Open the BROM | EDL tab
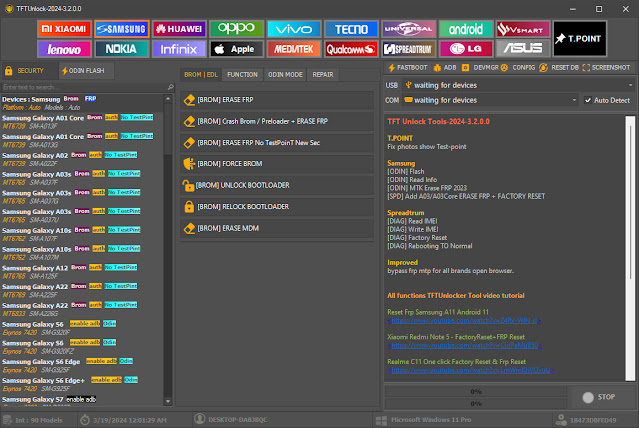Image resolution: width=639 pixels, height=428 pixels. pyautogui.click(x=201, y=75)
